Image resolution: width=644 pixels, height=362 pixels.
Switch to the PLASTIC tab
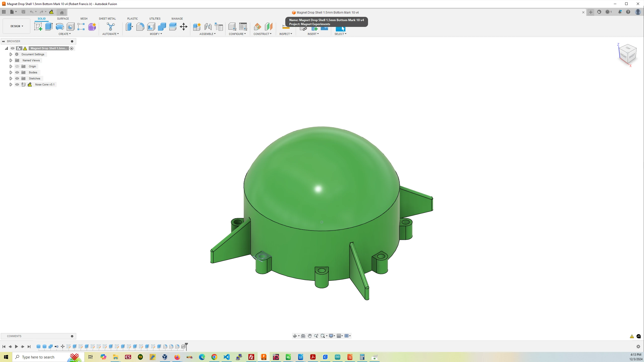point(133,19)
